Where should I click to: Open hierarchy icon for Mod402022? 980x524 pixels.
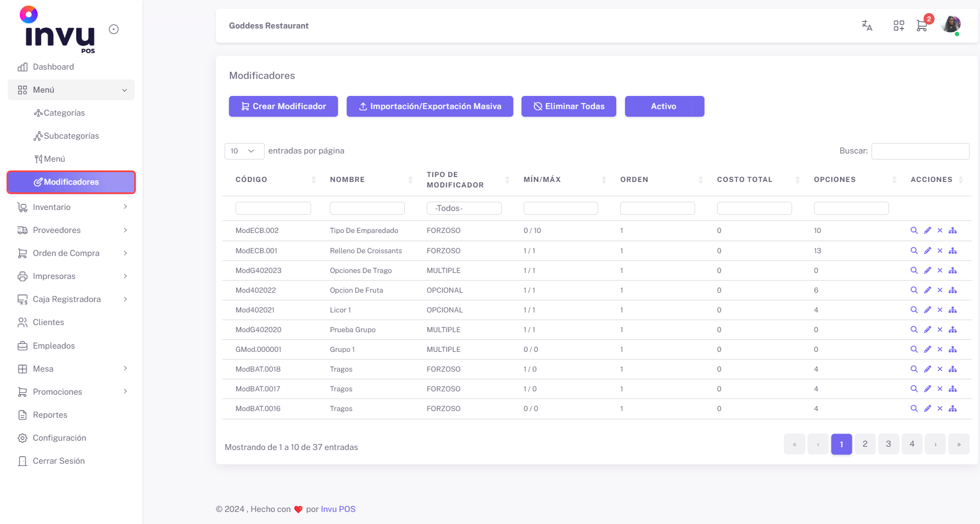[953, 290]
